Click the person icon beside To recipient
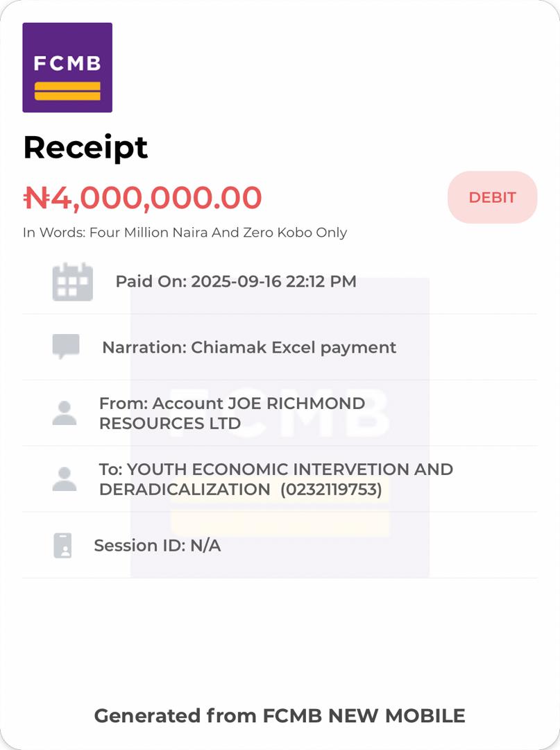Screen dimensions: 560x750 65,479
